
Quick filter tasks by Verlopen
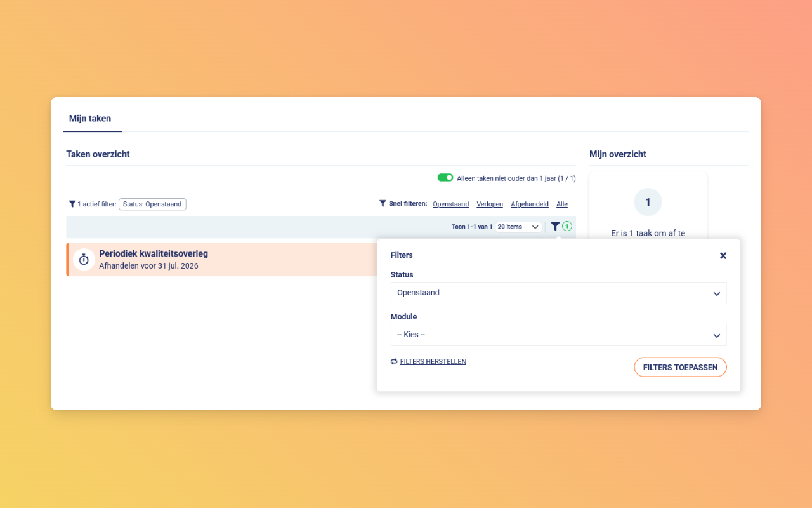(x=490, y=204)
